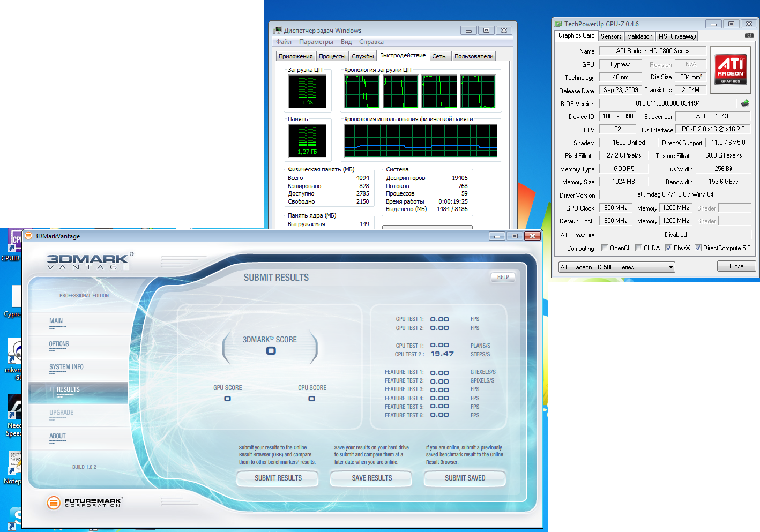This screenshot has width=760, height=532.
Task: Click the physical memory usage history graph
Action: point(421,140)
